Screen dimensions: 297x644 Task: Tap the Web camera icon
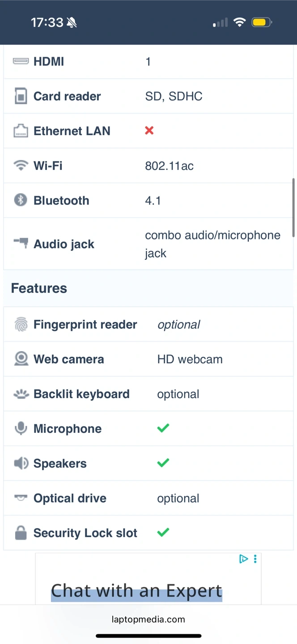click(x=21, y=359)
